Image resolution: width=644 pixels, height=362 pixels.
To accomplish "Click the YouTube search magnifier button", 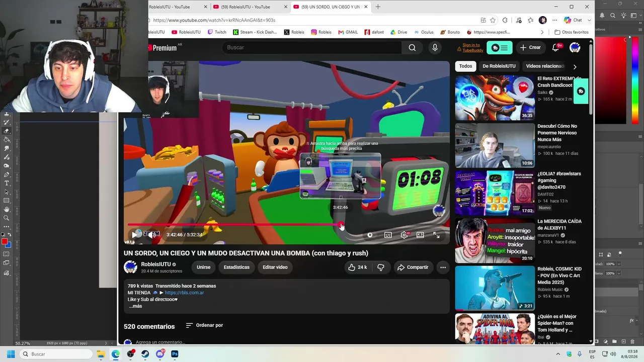I will 412,47.
